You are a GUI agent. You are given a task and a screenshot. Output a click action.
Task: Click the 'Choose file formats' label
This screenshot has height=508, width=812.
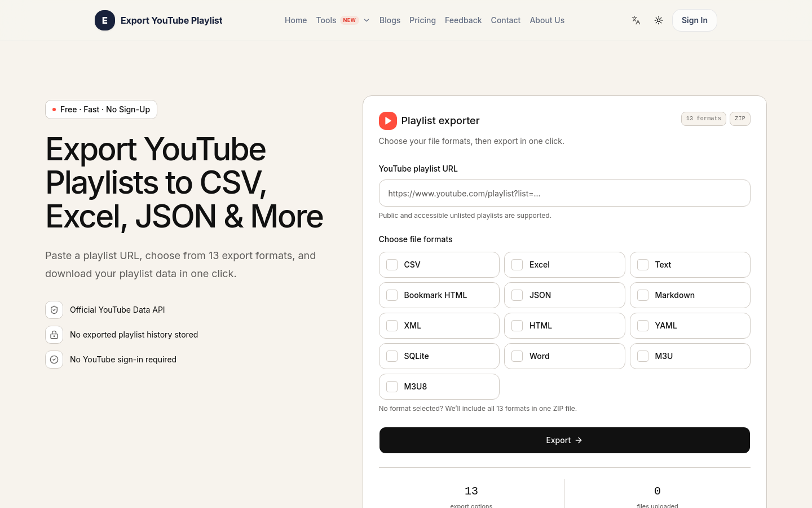click(416, 239)
